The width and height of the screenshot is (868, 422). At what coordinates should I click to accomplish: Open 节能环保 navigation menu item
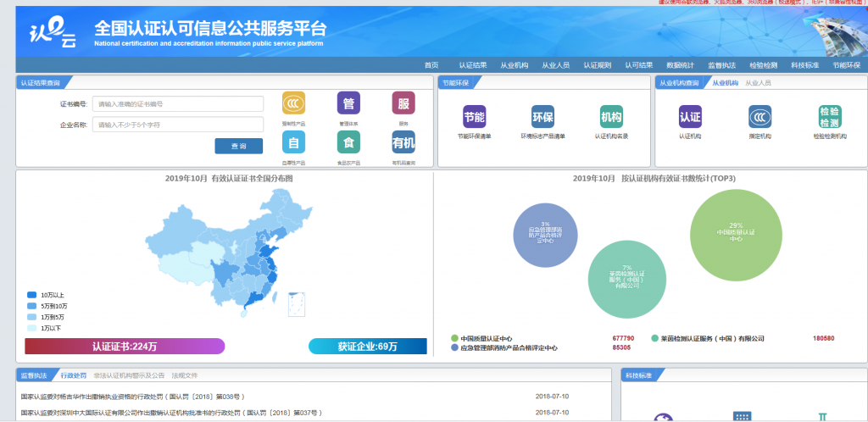847,65
